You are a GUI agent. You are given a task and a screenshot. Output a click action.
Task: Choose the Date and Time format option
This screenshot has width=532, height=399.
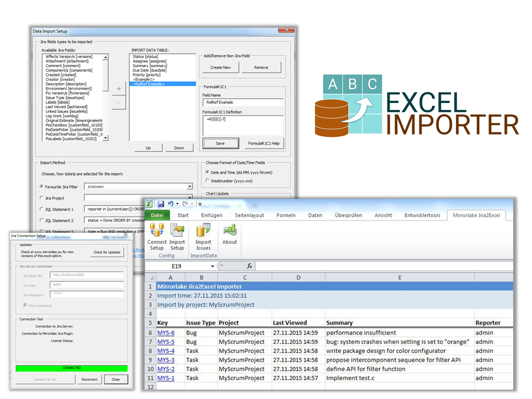click(x=207, y=172)
